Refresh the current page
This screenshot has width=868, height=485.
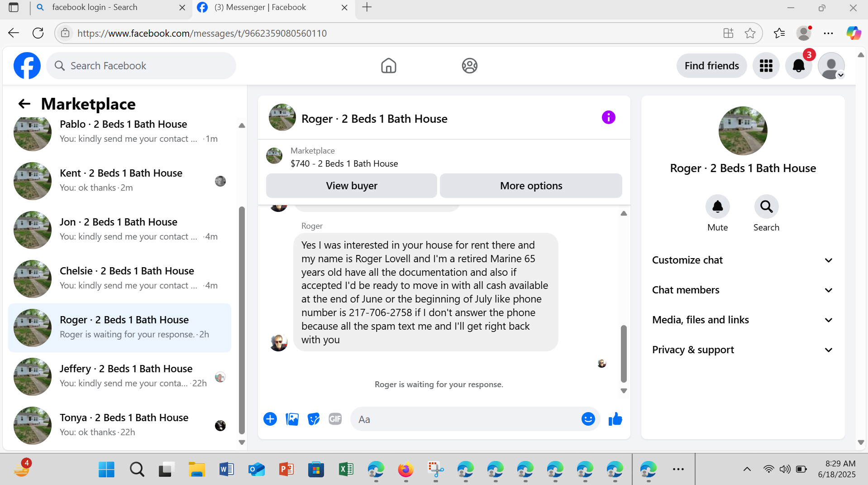click(x=38, y=33)
